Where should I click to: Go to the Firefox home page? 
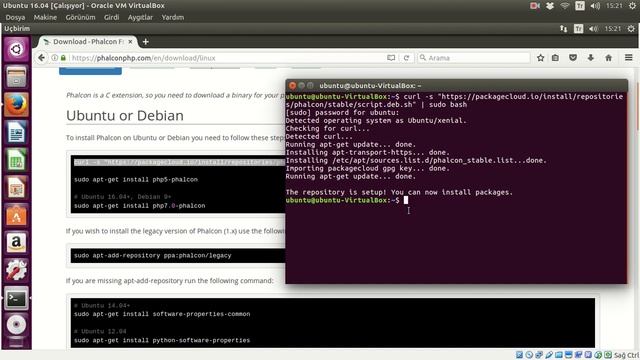[609, 58]
